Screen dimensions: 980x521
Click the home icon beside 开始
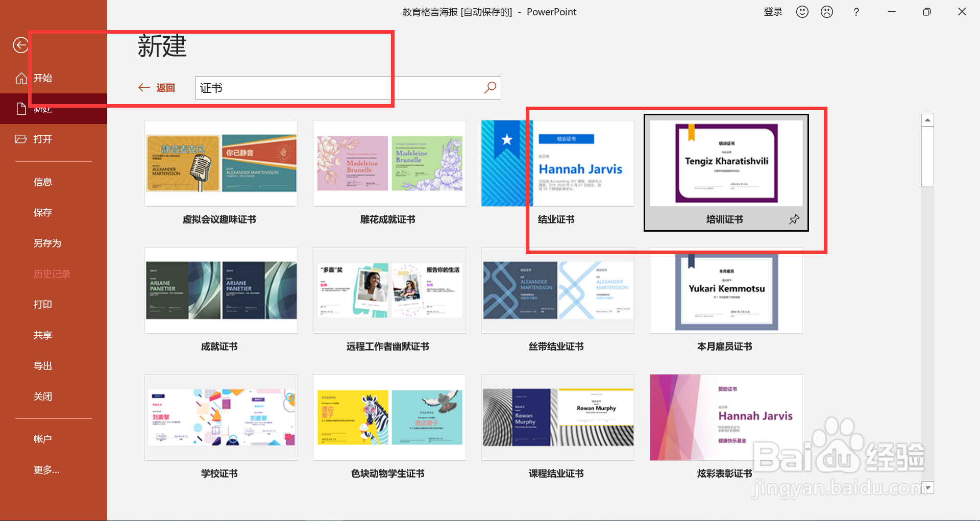pyautogui.click(x=21, y=78)
